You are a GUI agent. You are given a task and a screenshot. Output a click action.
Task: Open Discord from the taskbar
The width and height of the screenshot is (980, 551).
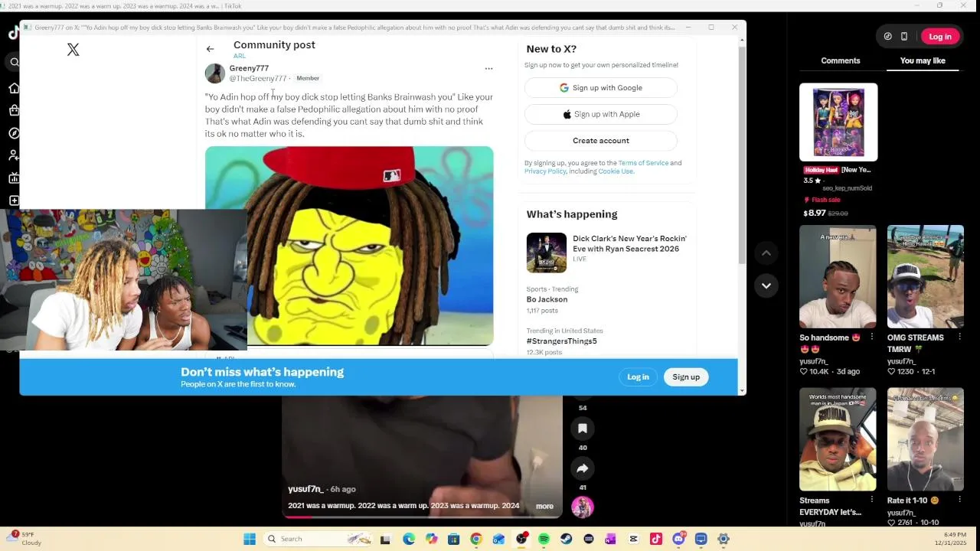pos(678,539)
